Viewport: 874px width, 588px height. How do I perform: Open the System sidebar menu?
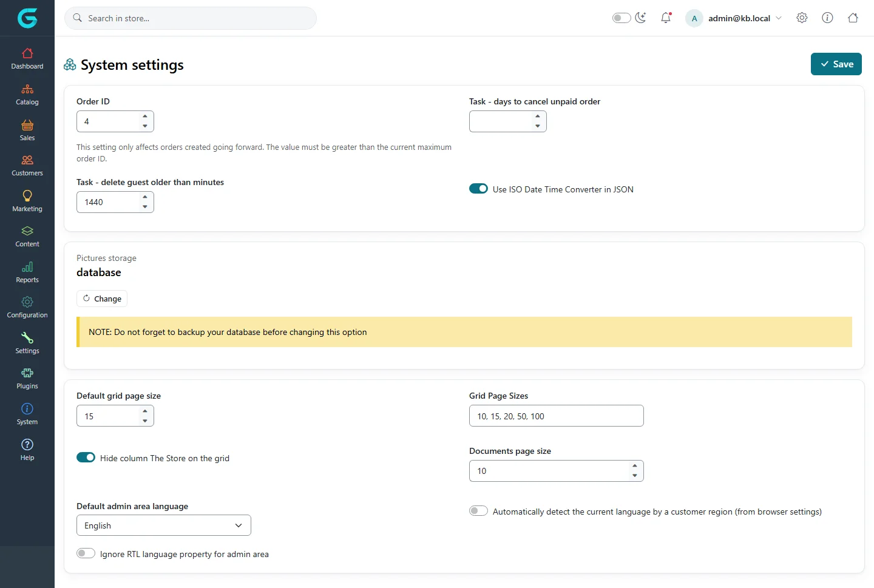pos(27,414)
